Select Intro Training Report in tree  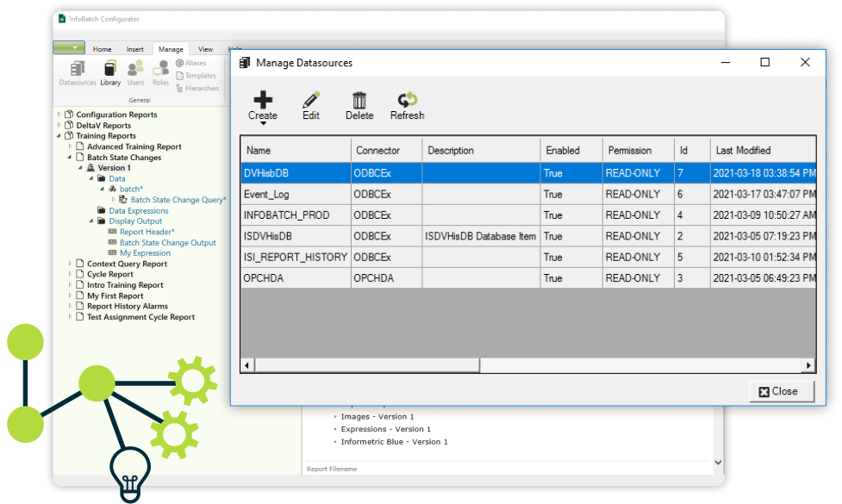pyautogui.click(x=125, y=285)
